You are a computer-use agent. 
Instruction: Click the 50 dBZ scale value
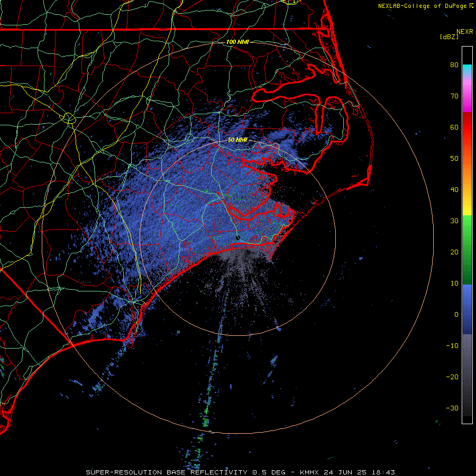454,159
